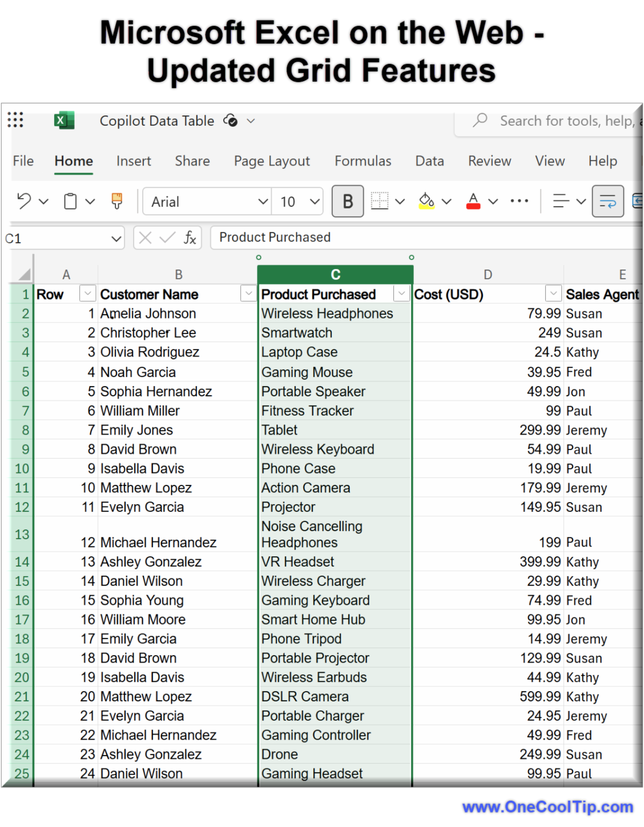Open the Customer Name filter dropdown

(248, 294)
